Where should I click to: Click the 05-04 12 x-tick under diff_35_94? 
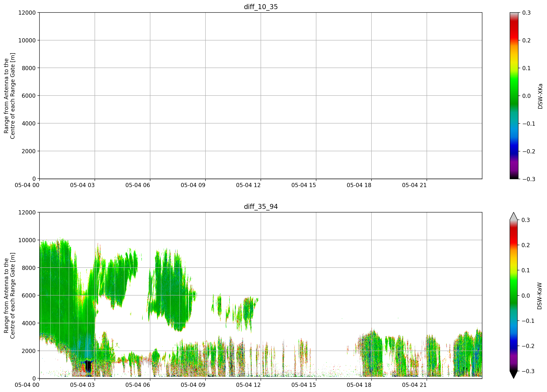(x=249, y=385)
